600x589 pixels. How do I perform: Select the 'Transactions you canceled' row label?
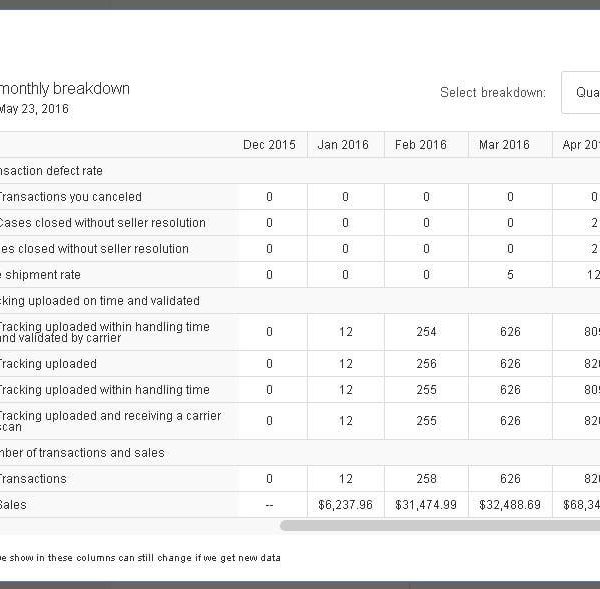coord(70,197)
